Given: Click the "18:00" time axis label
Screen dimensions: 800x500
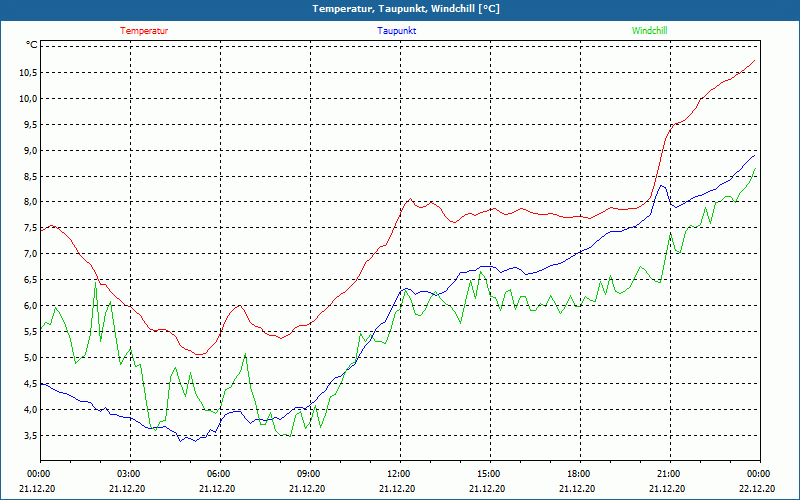Looking at the screenshot, I should 580,474.
